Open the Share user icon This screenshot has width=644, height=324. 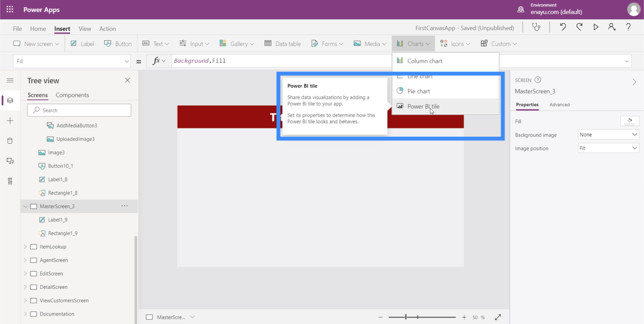612,27
